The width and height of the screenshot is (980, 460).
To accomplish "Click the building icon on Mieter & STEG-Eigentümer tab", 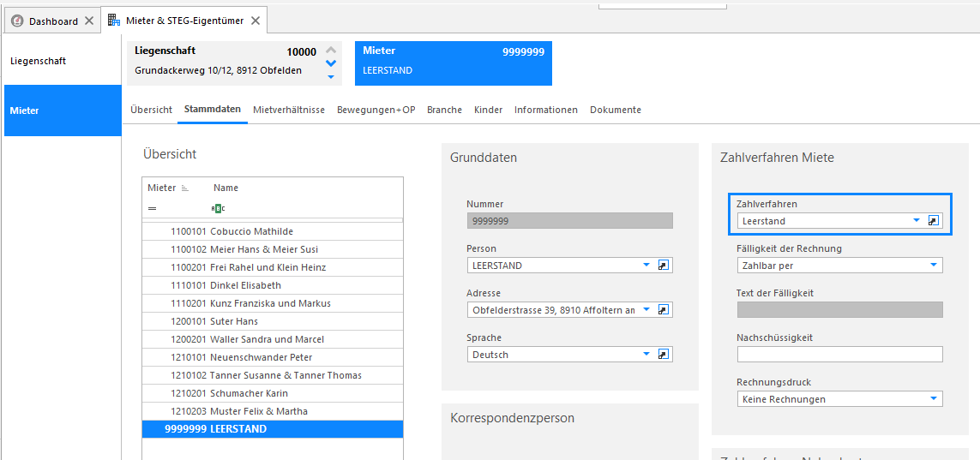I will coord(114,21).
